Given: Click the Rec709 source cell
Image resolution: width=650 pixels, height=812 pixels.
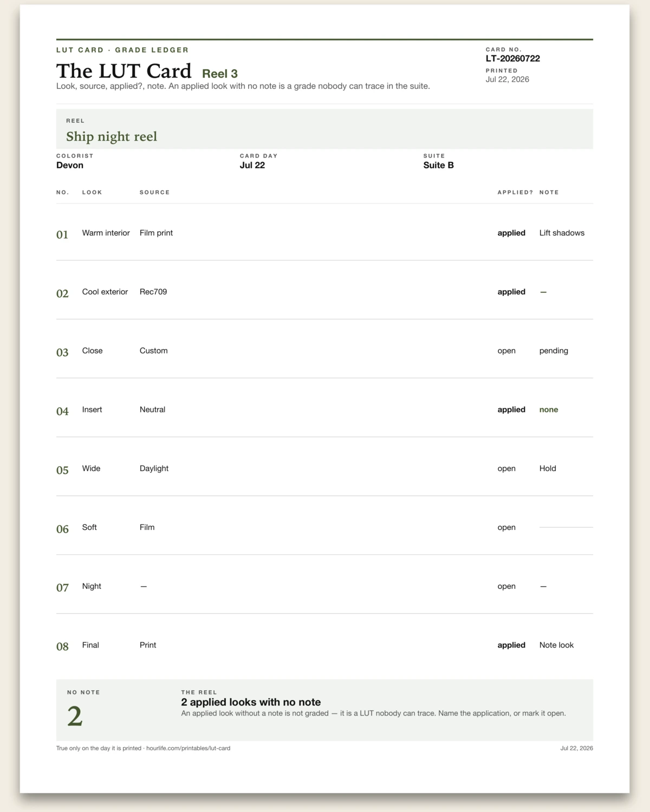Looking at the screenshot, I should (x=153, y=292).
